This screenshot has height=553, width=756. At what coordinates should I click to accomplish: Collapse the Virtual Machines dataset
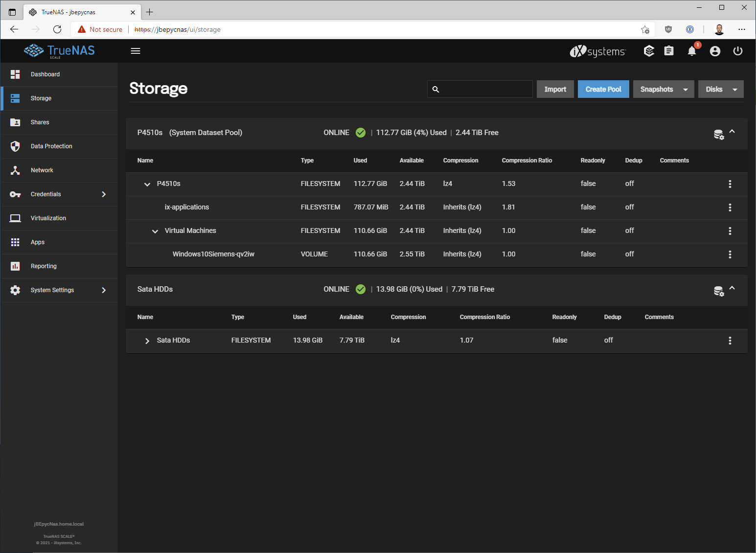(155, 231)
